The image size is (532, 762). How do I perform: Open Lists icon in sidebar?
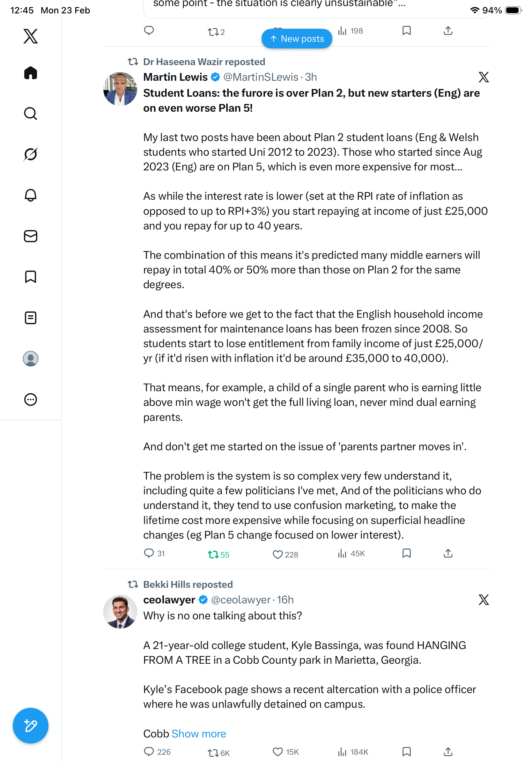(x=31, y=317)
